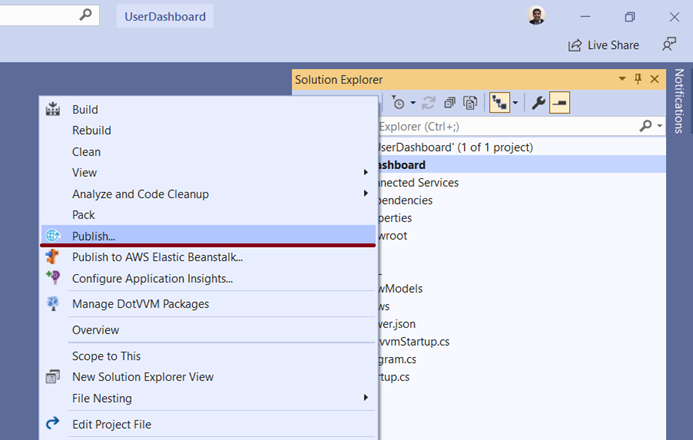Viewport: 693px width, 440px height.
Task: Choose Overview in context menu
Action: [x=208, y=330]
